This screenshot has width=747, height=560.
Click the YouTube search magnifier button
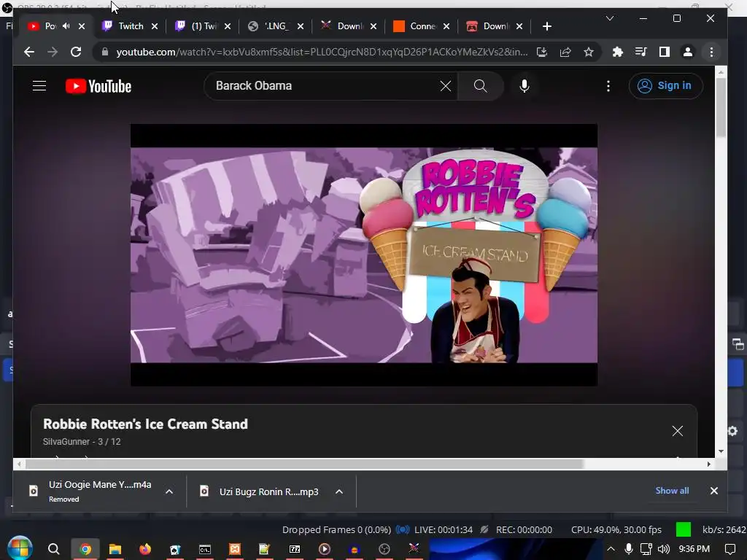coord(480,86)
